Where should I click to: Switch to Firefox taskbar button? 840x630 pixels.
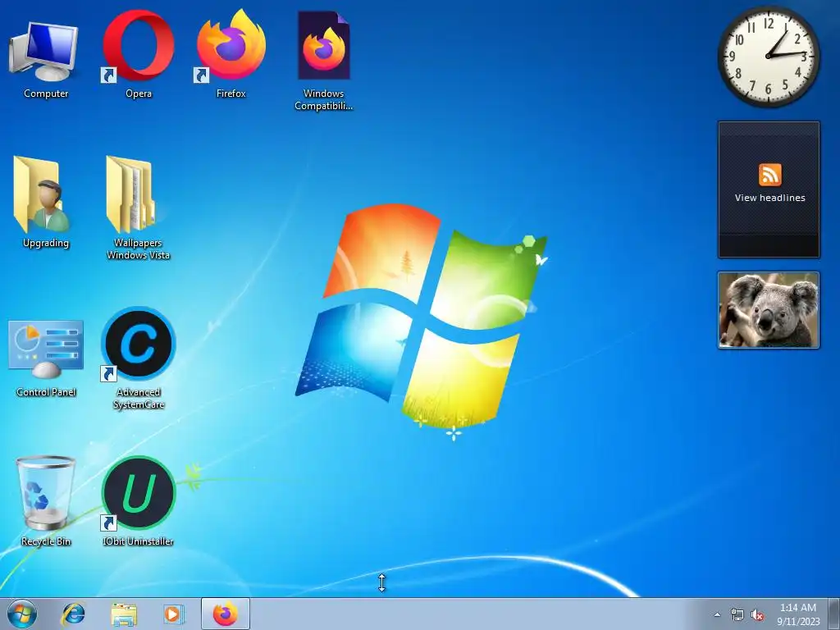(x=225, y=614)
